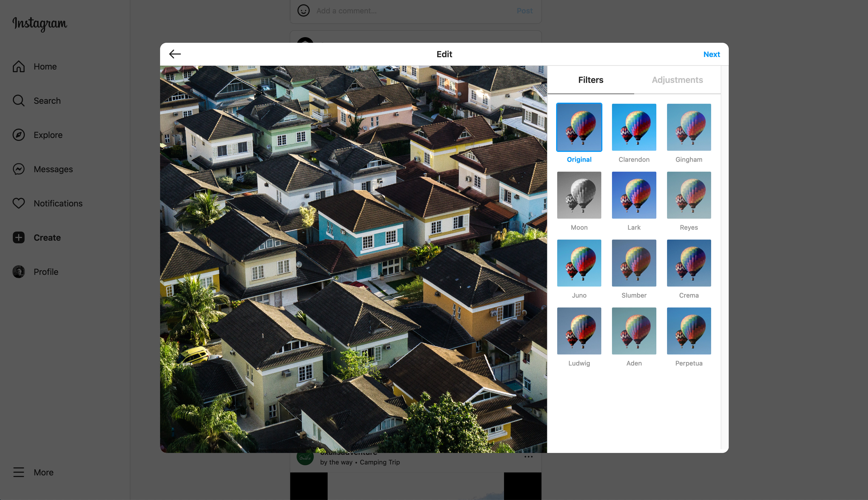This screenshot has width=868, height=500.
Task: Apply the Slumber filter
Action: pyautogui.click(x=634, y=263)
